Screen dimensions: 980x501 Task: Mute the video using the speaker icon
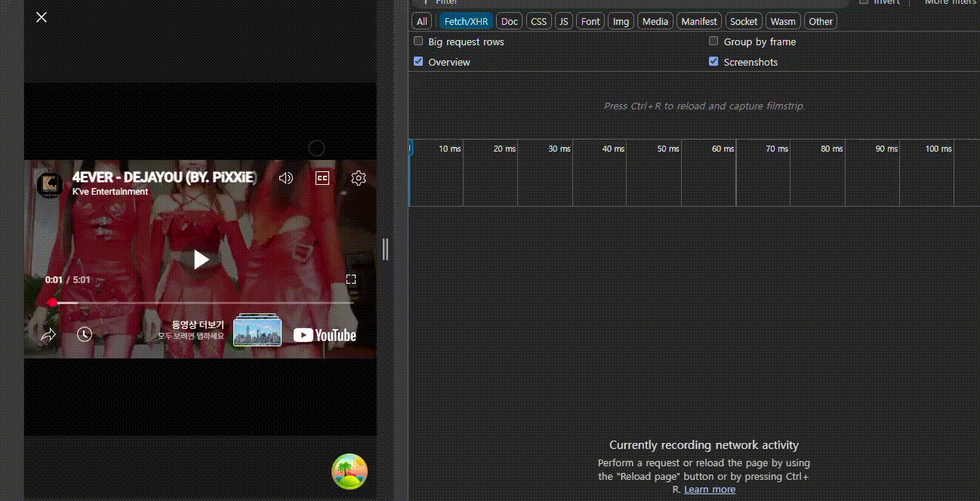coord(285,178)
